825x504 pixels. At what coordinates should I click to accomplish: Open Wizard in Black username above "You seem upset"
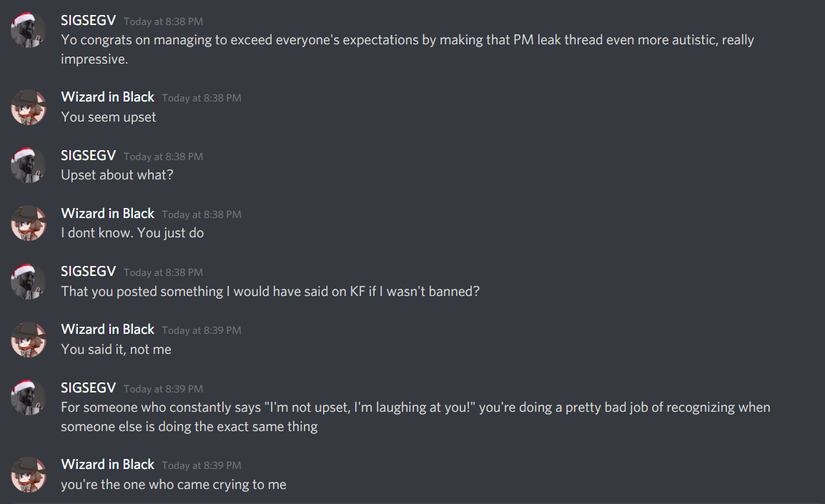(x=108, y=97)
